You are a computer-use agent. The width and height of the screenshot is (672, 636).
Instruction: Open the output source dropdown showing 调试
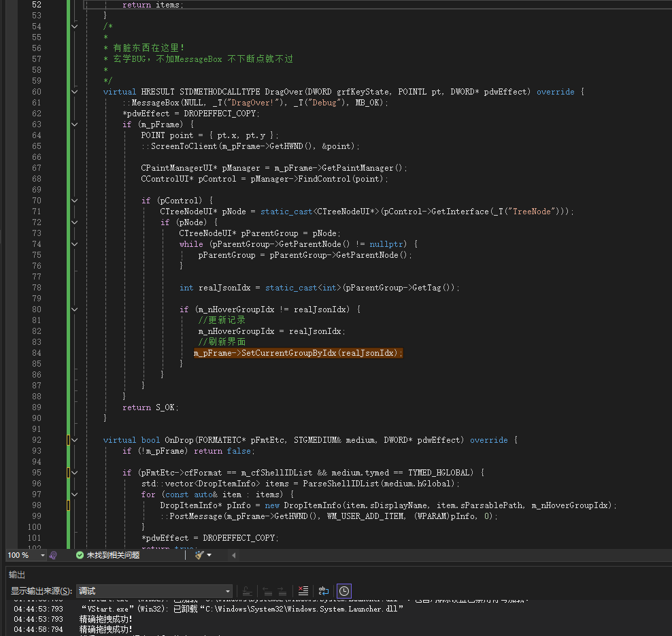[x=154, y=591]
